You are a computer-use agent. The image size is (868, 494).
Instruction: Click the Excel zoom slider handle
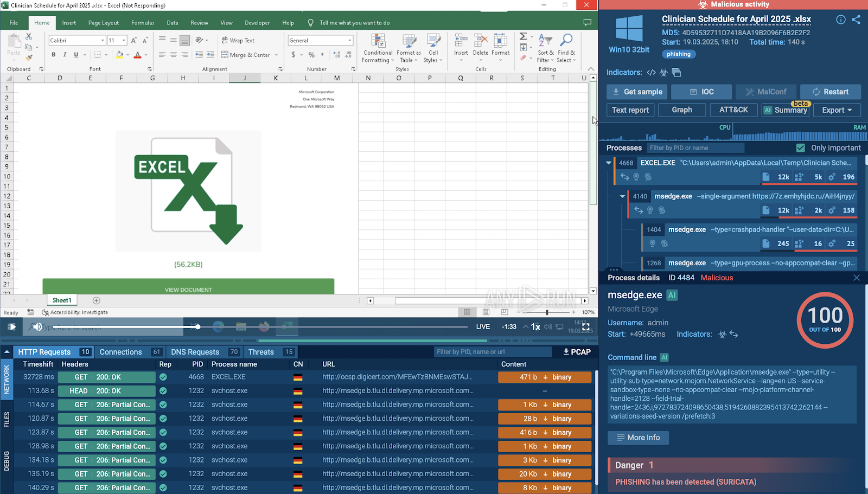coord(547,312)
